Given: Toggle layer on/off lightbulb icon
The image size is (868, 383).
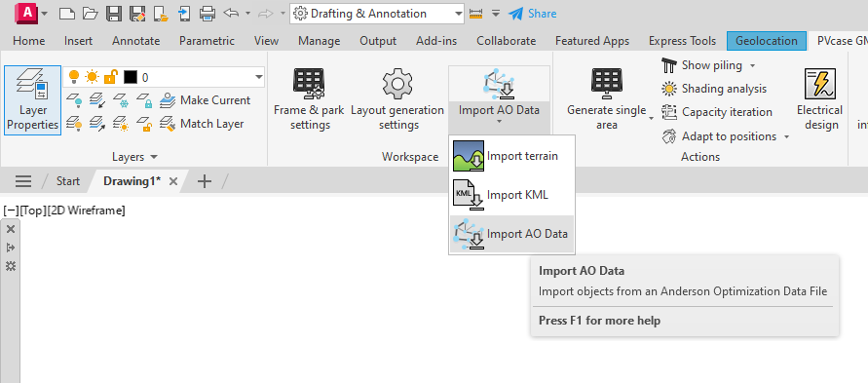Looking at the screenshot, I should pos(74,77).
